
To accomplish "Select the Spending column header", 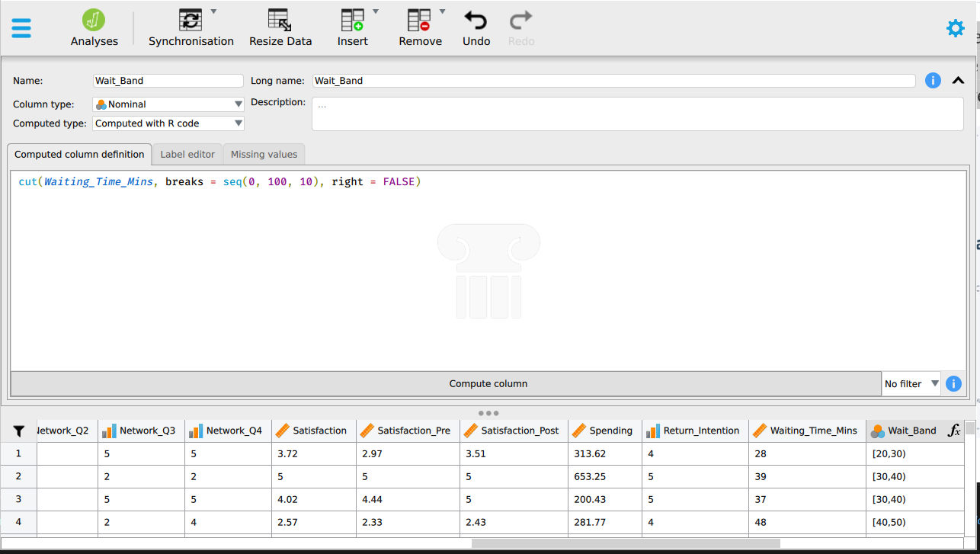I will (605, 431).
